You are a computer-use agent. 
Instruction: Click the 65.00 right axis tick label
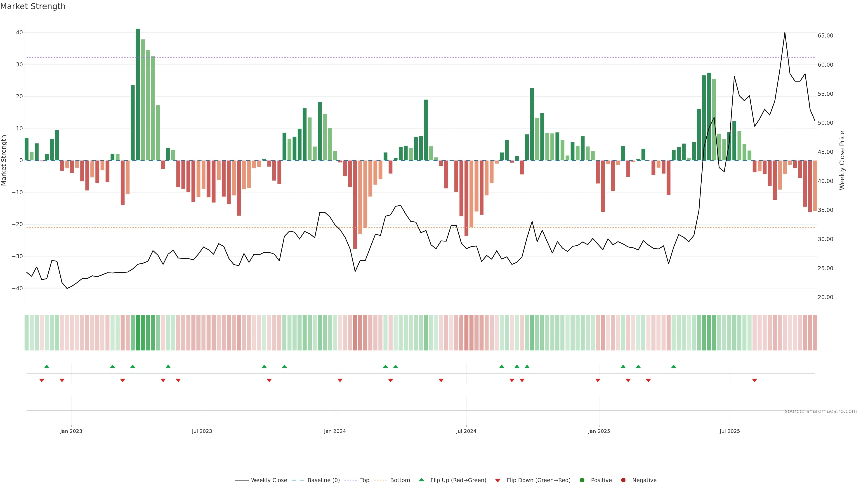point(825,36)
